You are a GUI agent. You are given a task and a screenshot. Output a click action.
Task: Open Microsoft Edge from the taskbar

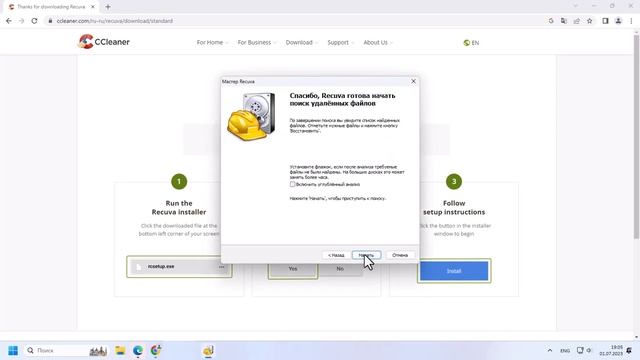point(138,351)
